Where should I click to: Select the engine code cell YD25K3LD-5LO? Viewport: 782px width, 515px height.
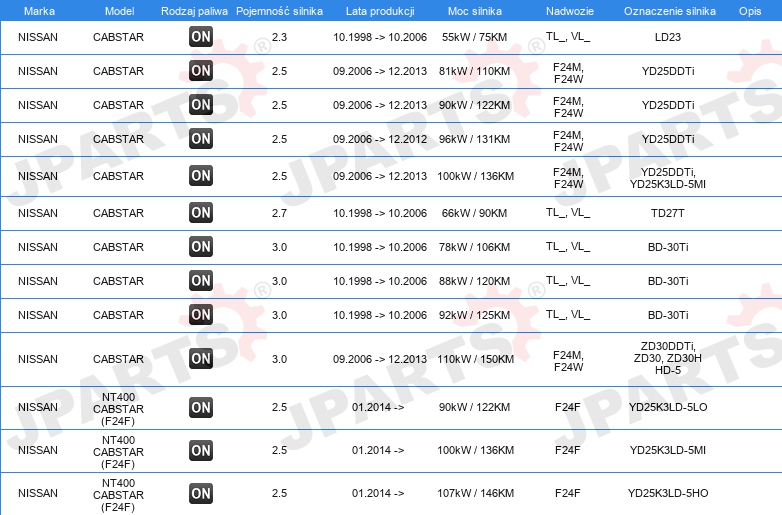(668, 407)
